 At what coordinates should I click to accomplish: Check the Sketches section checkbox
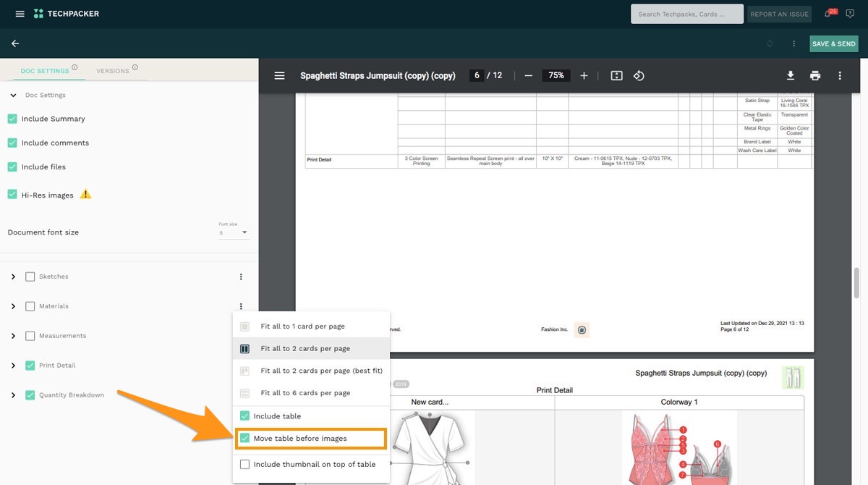pyautogui.click(x=30, y=276)
